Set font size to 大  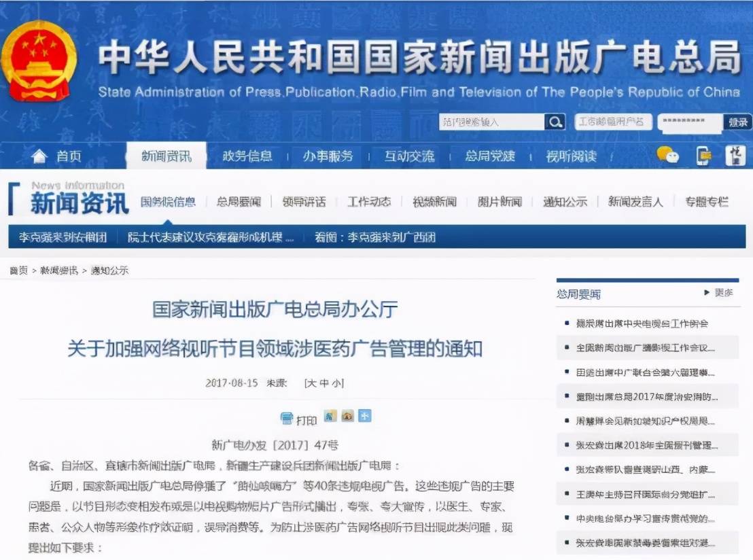[x=311, y=383]
